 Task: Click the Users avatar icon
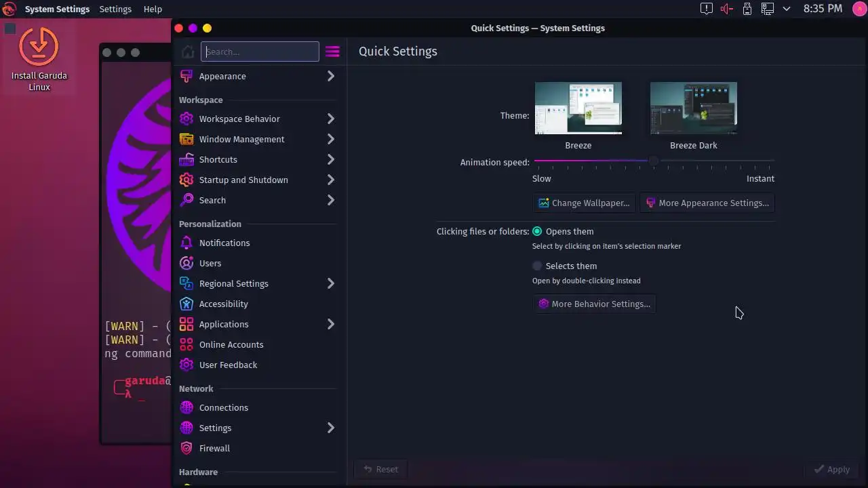(x=186, y=263)
